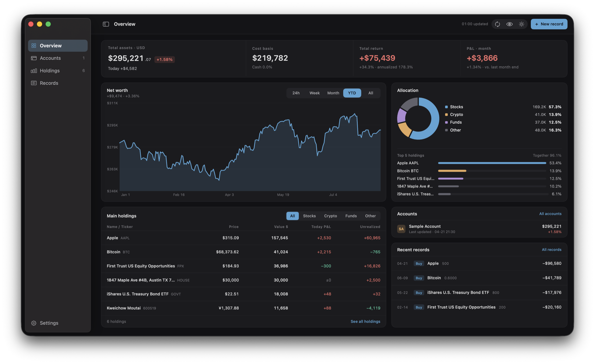595x364 pixels.
Task: Click the New record button
Action: pos(549,24)
